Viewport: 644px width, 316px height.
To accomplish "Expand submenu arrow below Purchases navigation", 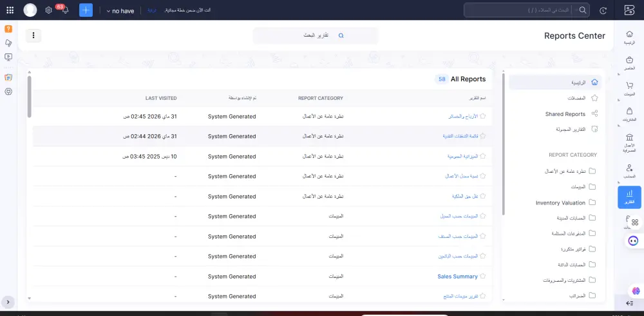I will (x=619, y=126).
